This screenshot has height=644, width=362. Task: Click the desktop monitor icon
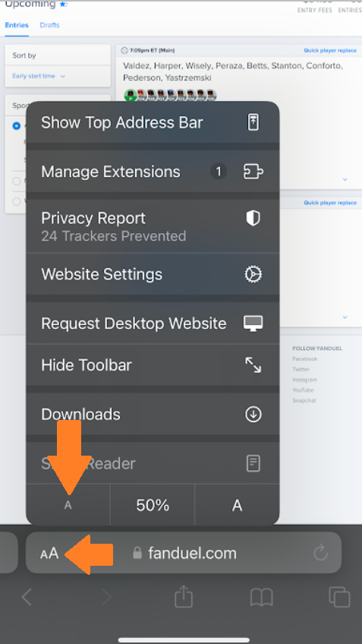(x=253, y=324)
